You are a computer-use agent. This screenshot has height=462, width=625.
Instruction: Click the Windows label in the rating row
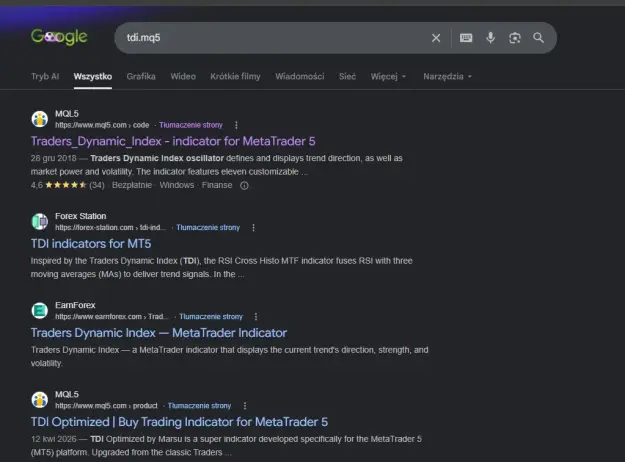[177, 185]
